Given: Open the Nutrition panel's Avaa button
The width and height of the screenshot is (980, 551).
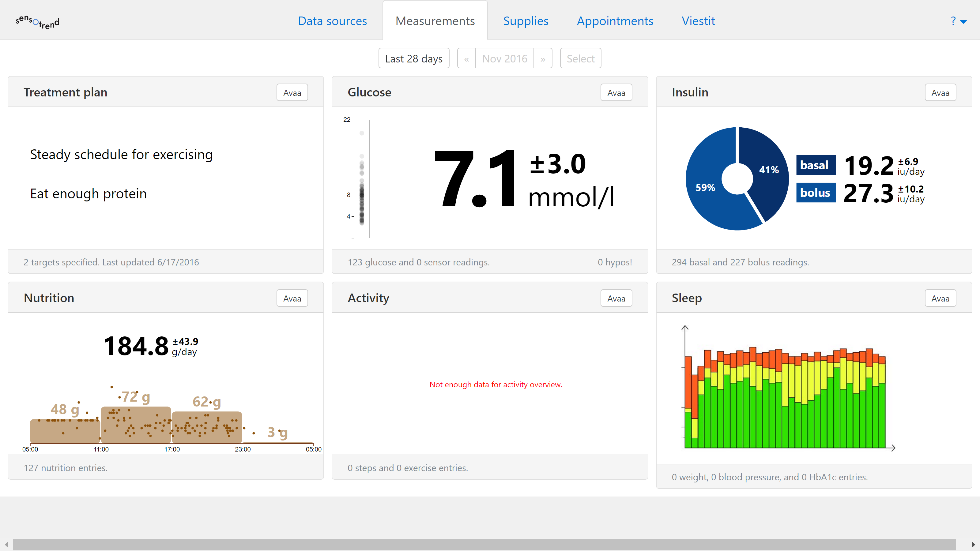Looking at the screenshot, I should click(292, 298).
